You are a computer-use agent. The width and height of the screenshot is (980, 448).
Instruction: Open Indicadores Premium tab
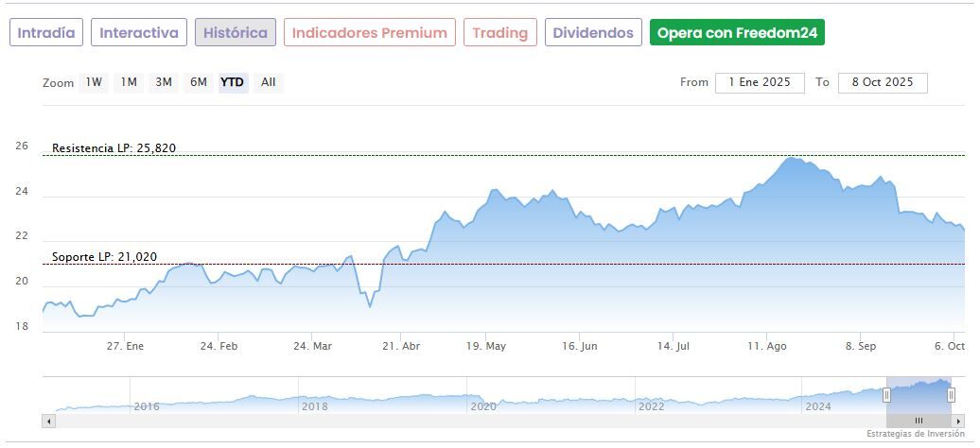click(369, 33)
